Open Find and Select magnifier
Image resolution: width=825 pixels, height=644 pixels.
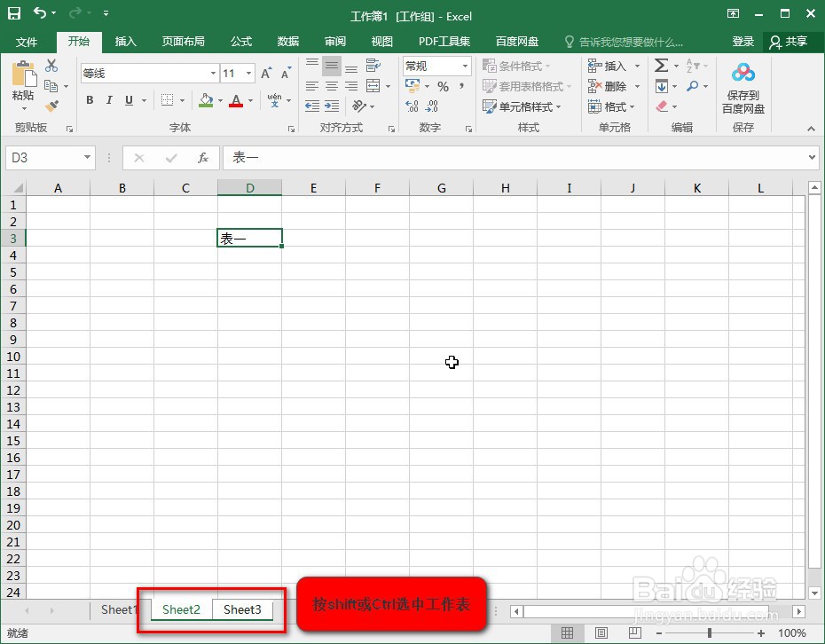[x=693, y=86]
